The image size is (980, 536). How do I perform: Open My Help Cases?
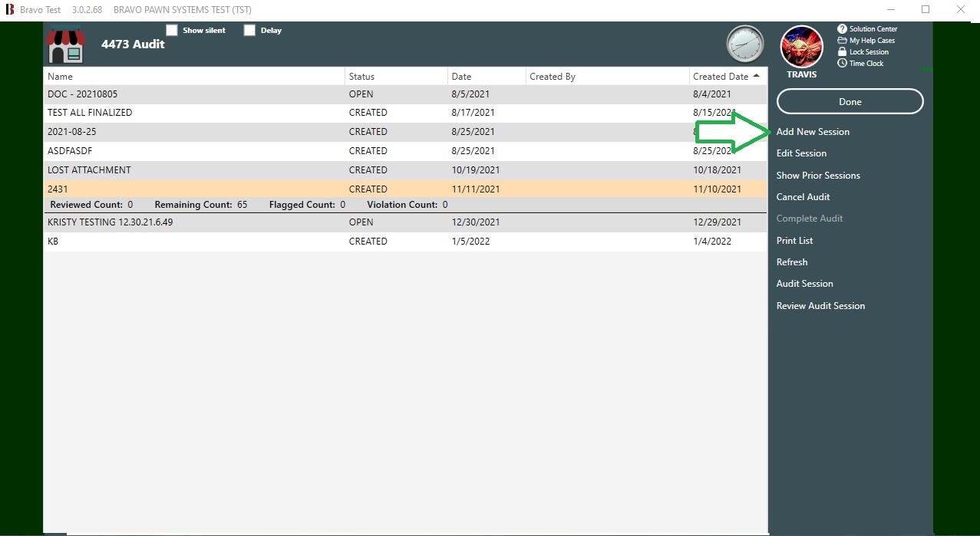[871, 41]
